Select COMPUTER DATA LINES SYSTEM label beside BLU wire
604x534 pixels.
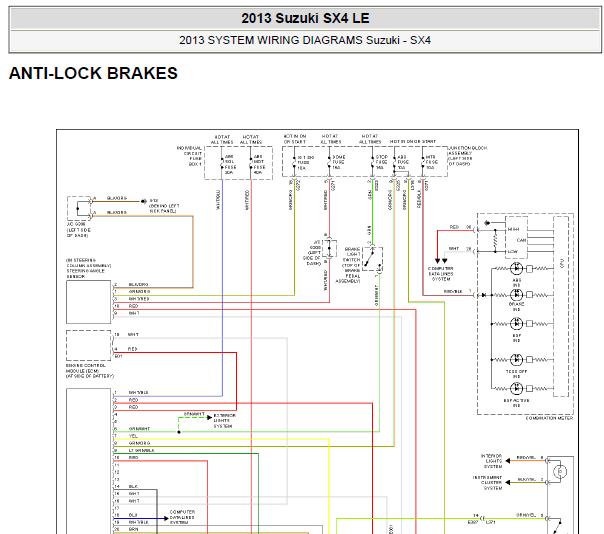click(x=182, y=517)
